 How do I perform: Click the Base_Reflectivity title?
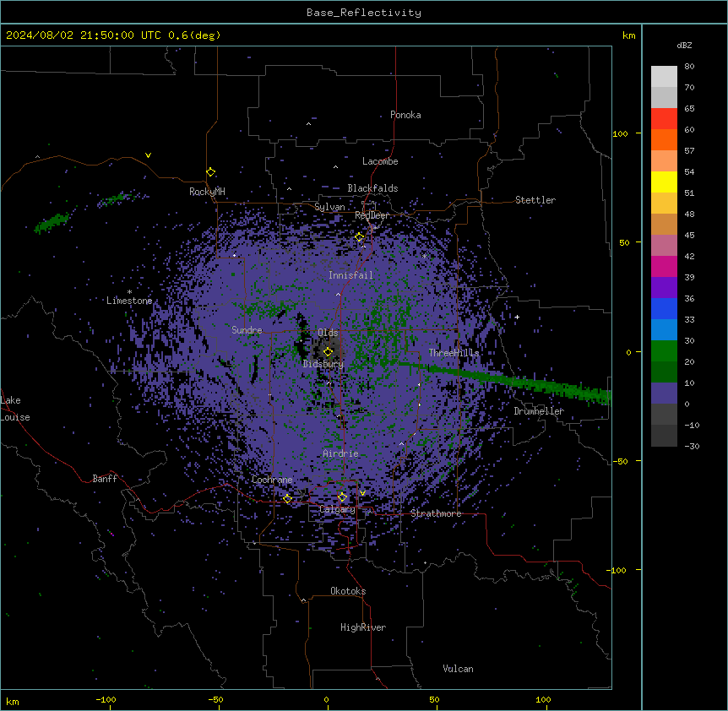(x=364, y=13)
